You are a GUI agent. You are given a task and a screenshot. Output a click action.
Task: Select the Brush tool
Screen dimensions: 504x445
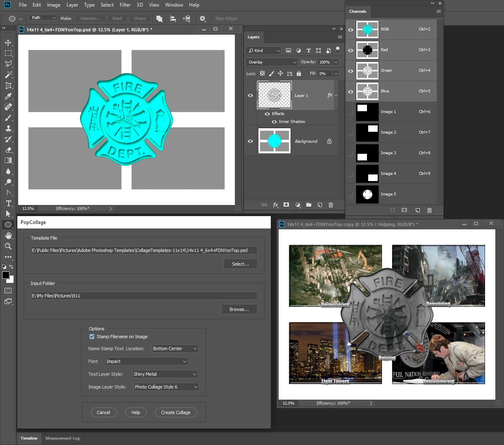(x=8, y=118)
